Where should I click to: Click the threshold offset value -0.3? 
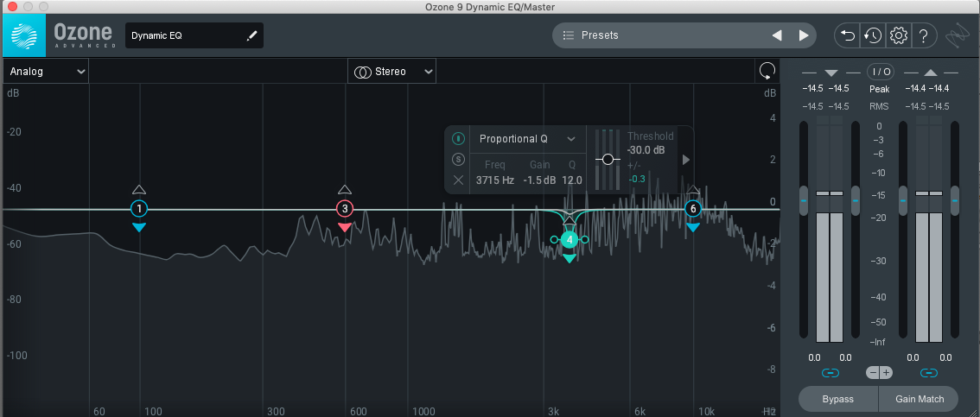(x=637, y=180)
